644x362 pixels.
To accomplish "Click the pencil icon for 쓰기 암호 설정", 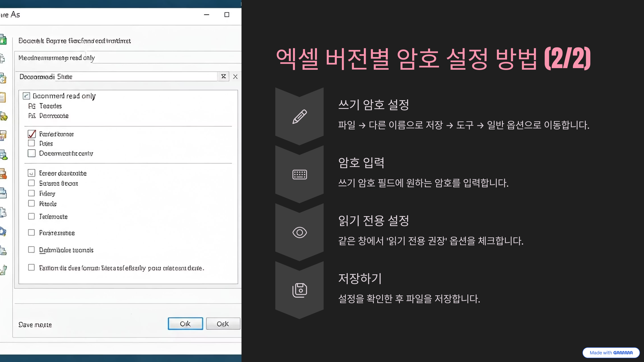I will (x=299, y=117).
